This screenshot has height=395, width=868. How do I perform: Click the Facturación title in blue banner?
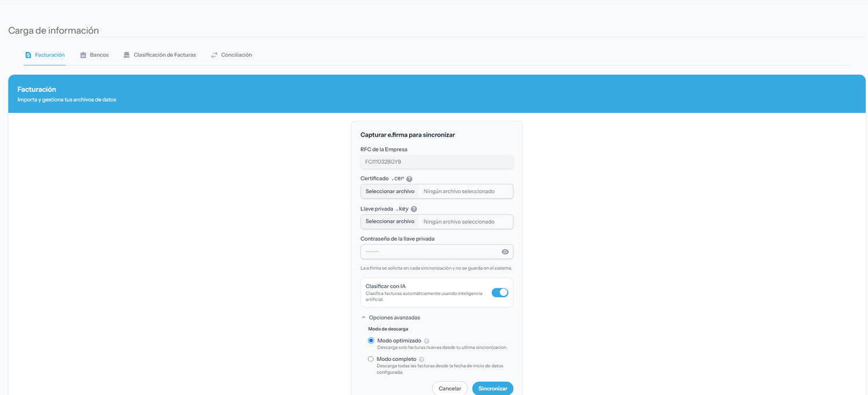36,90
